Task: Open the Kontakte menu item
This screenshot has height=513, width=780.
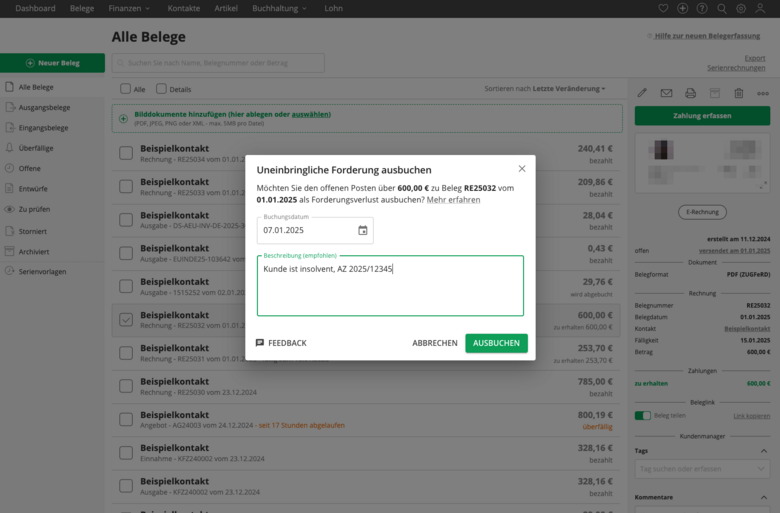Action: (x=183, y=8)
